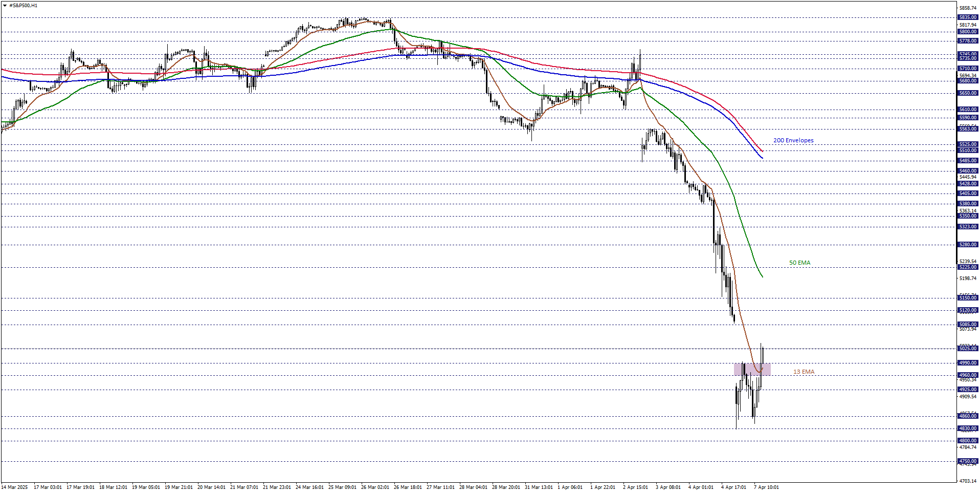This screenshot has height=493, width=980.
Task: Click the 4 Apr 17:01 time label
Action: [733, 487]
